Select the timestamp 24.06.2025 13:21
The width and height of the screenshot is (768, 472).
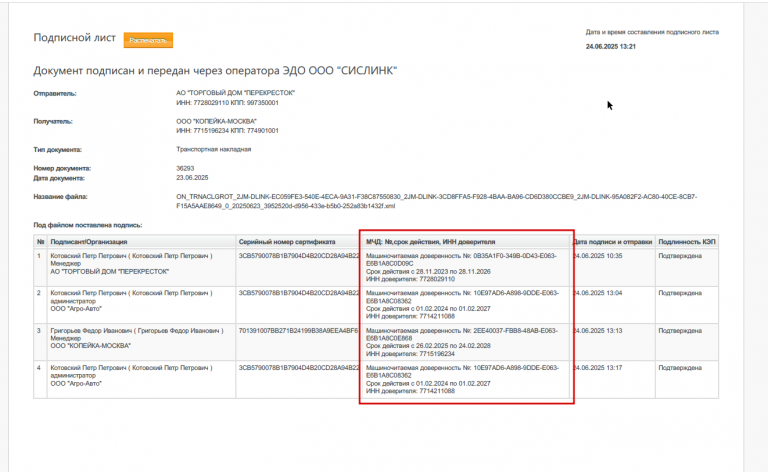pyautogui.click(x=610, y=47)
